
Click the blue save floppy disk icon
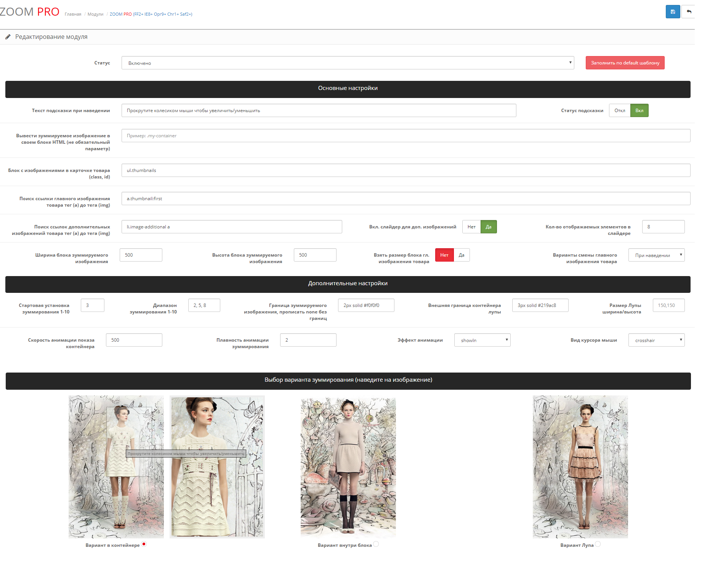[673, 12]
